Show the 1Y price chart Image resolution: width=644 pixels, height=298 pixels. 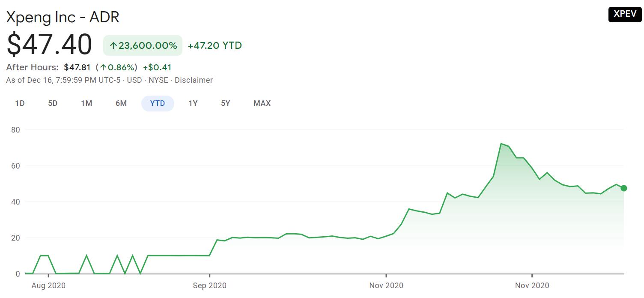193,103
